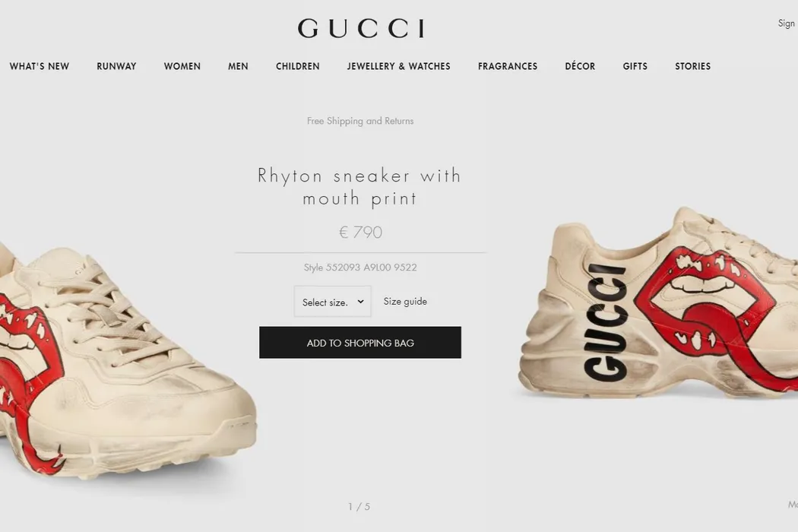Click the size dropdown chevron arrow
Image resolution: width=798 pixels, height=532 pixels.
click(360, 302)
